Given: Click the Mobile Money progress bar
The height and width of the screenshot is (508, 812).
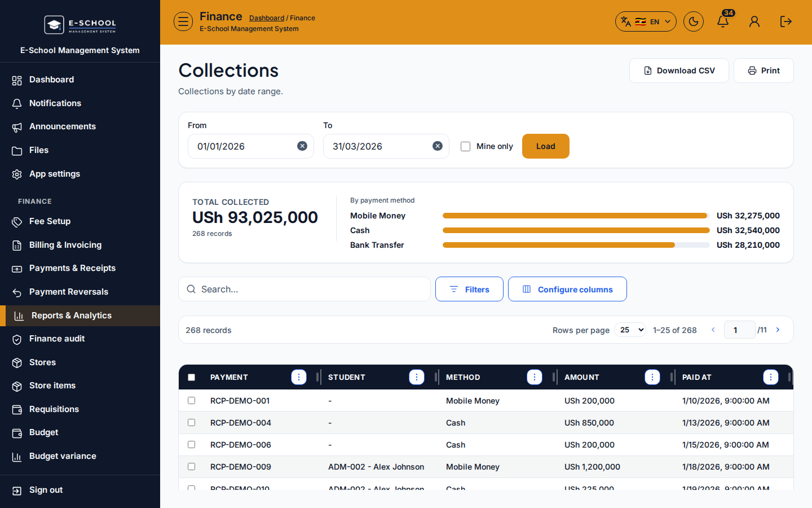Looking at the screenshot, I should coord(576,216).
